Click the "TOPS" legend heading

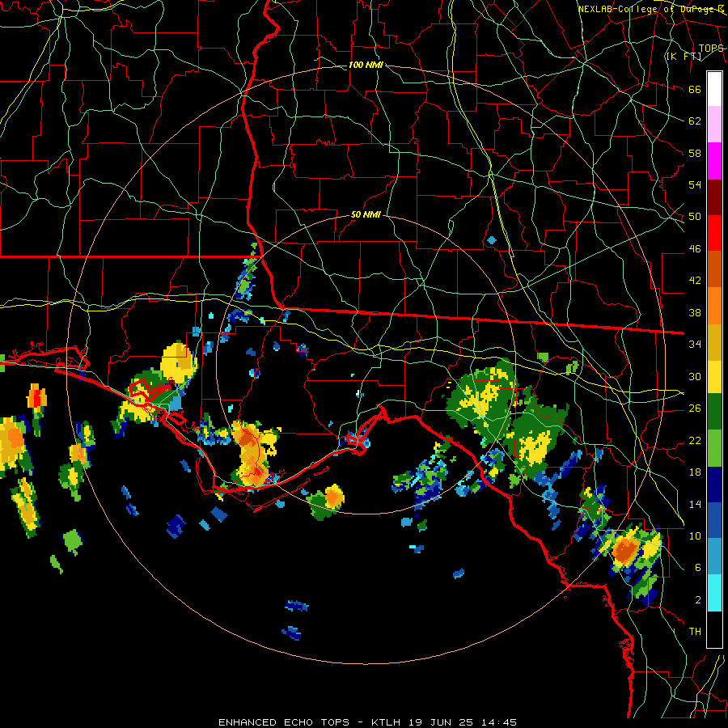(x=711, y=48)
